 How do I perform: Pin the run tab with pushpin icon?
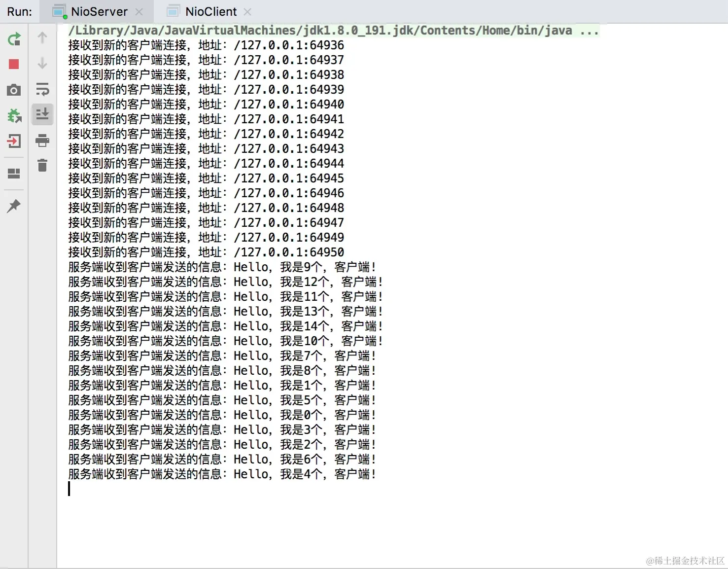pos(14,206)
